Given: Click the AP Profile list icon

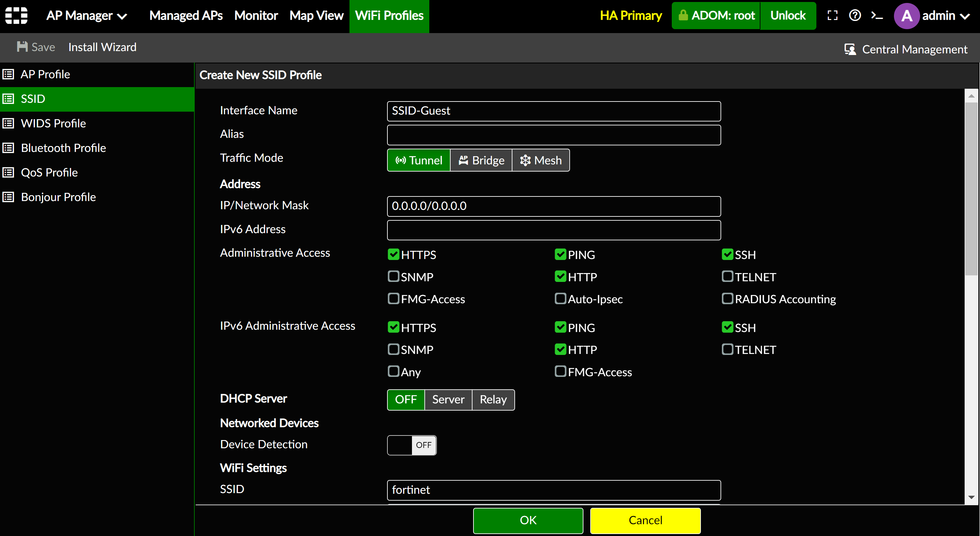Looking at the screenshot, I should coord(9,74).
